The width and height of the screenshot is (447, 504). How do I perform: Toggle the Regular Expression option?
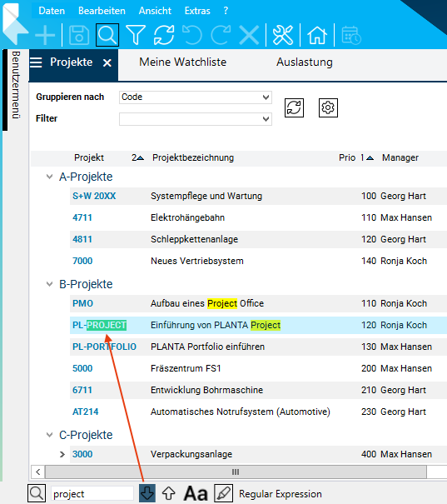coord(280,494)
